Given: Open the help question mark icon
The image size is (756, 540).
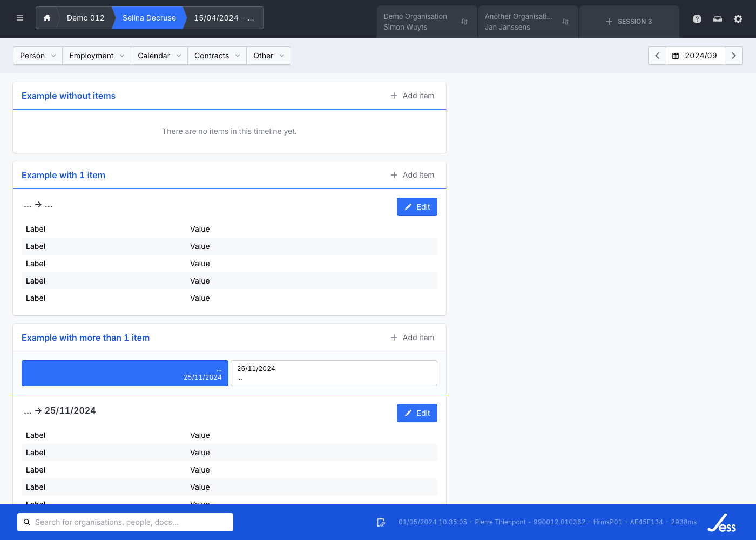Looking at the screenshot, I should [x=697, y=19].
